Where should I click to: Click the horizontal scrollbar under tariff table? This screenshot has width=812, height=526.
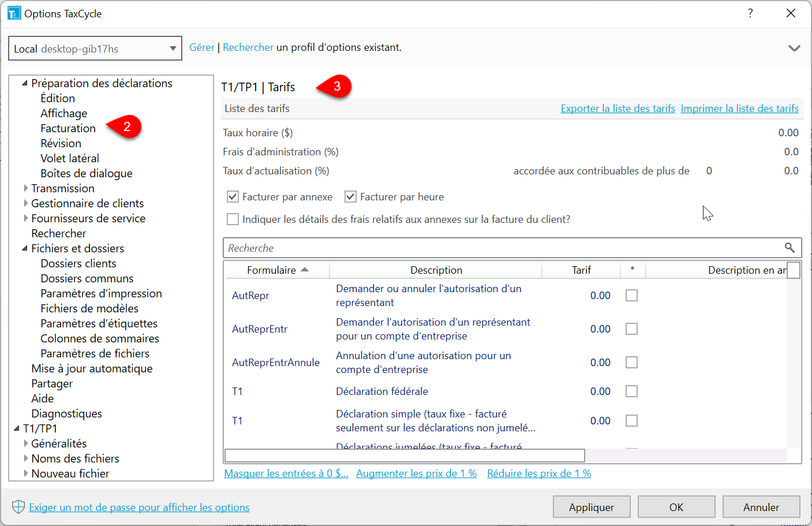[405, 456]
